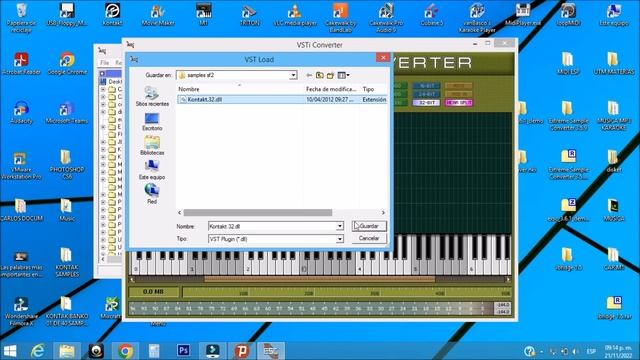Click the piano keyboard scroll right arrow
This screenshot has height=360, width=640.
(x=508, y=280)
